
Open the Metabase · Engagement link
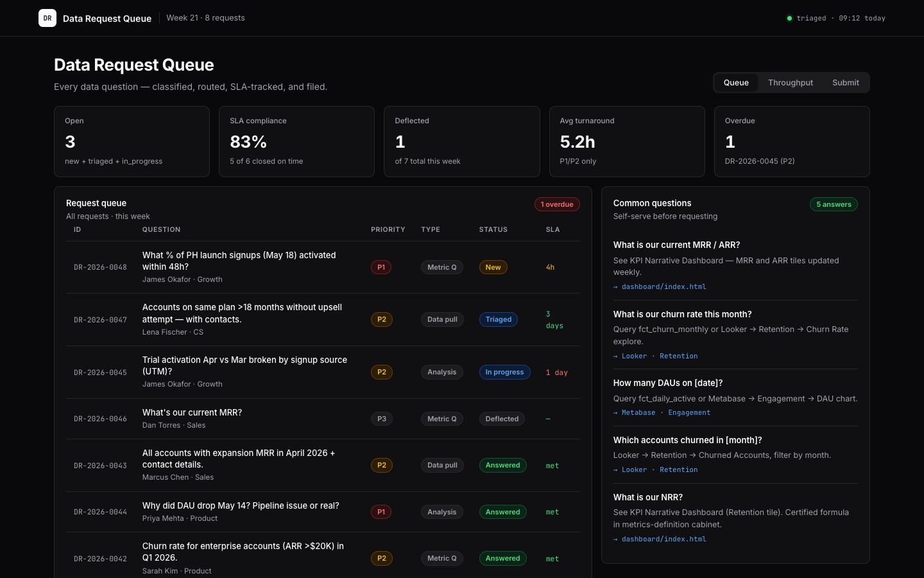point(662,413)
